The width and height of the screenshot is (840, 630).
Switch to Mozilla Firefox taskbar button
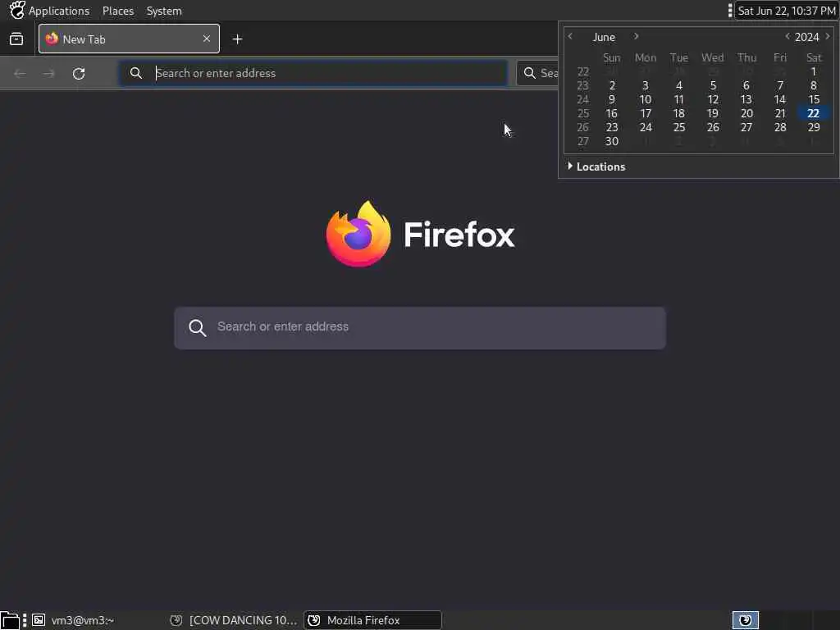pos(373,620)
